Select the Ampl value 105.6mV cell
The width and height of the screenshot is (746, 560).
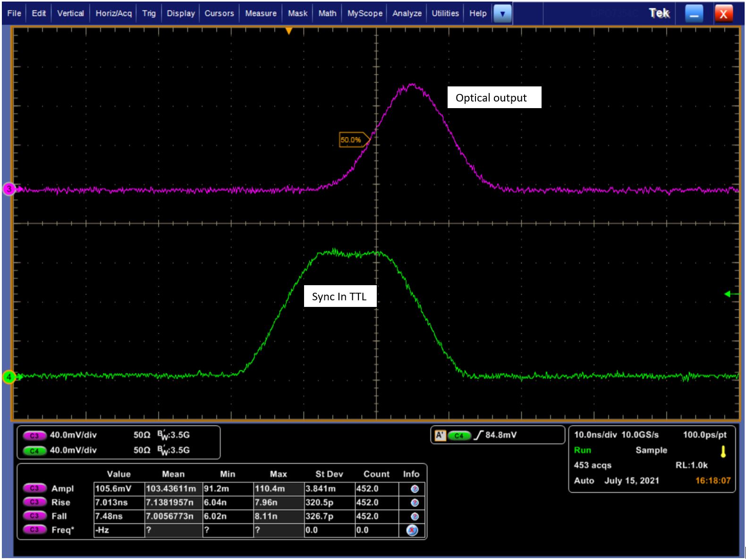[119, 489]
